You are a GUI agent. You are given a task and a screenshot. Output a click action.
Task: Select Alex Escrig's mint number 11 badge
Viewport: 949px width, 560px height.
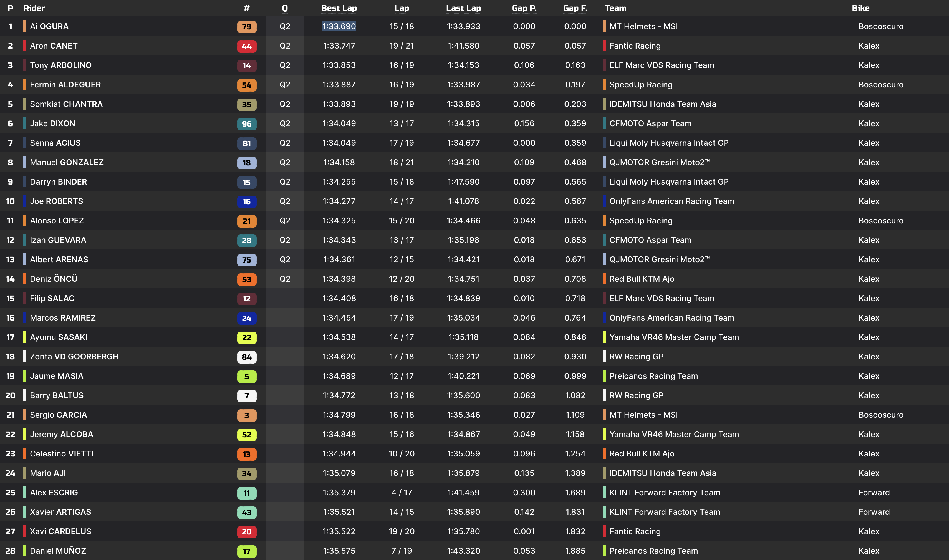tap(246, 493)
